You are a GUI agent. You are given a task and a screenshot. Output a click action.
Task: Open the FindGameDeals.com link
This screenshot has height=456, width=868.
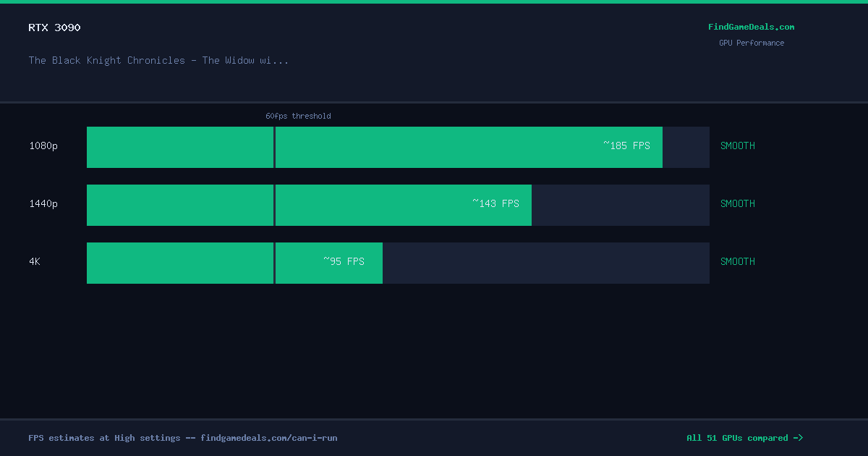(751, 27)
